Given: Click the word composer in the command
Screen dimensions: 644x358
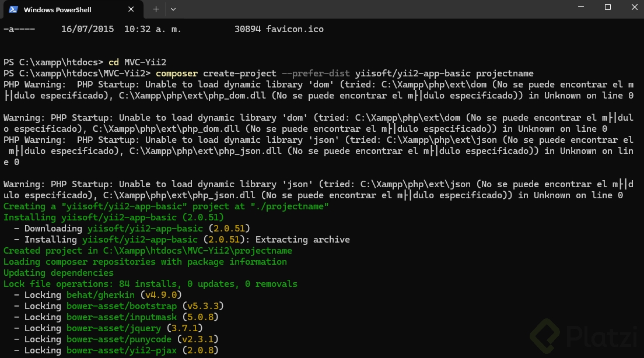Looking at the screenshot, I should pyautogui.click(x=177, y=73).
